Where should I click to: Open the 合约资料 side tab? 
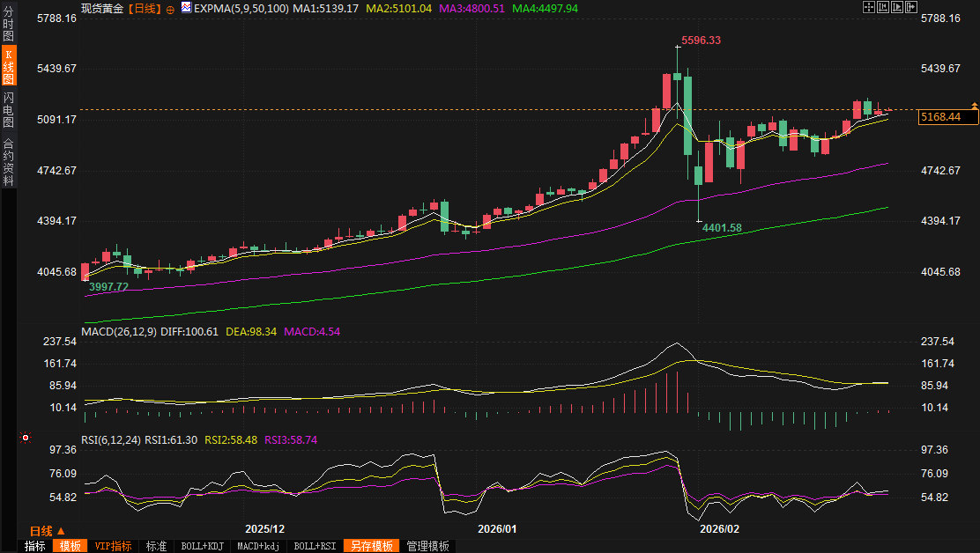(x=8, y=162)
